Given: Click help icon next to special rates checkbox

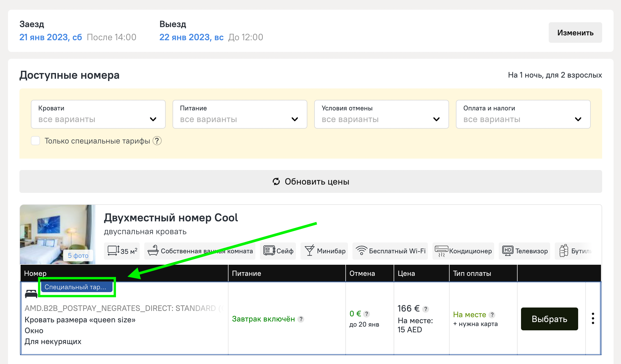Looking at the screenshot, I should pos(157,141).
